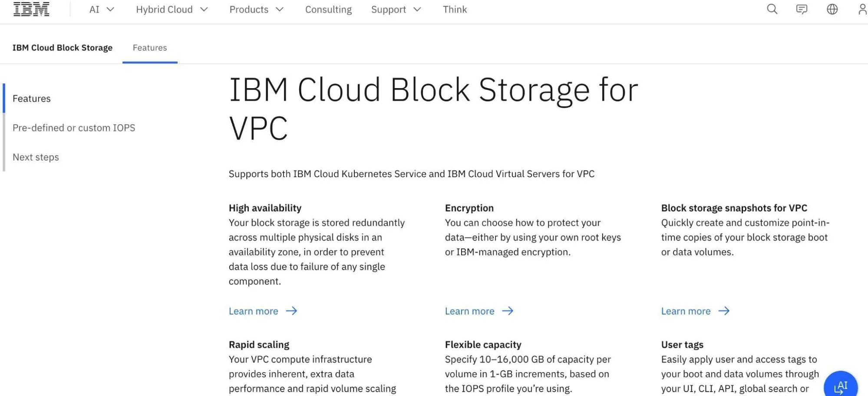868x396 pixels.
Task: Jump to Pre-defined or custom IOPS section
Action: (x=74, y=128)
